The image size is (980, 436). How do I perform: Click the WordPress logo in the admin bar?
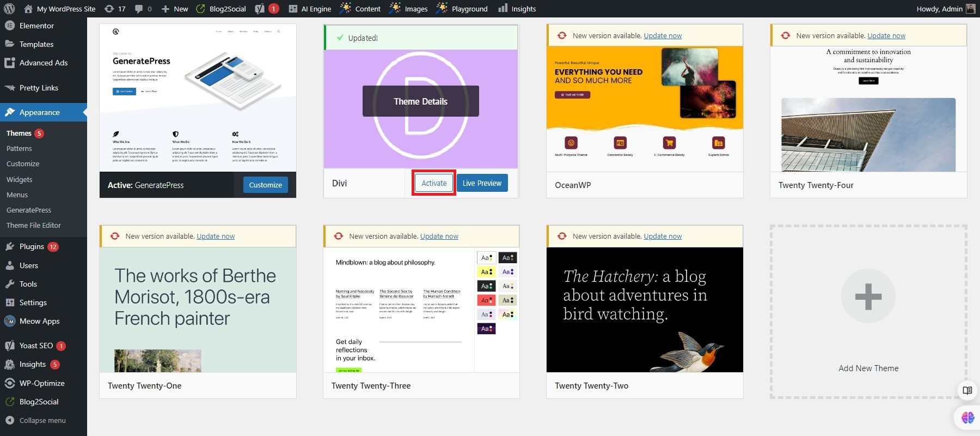(9, 9)
